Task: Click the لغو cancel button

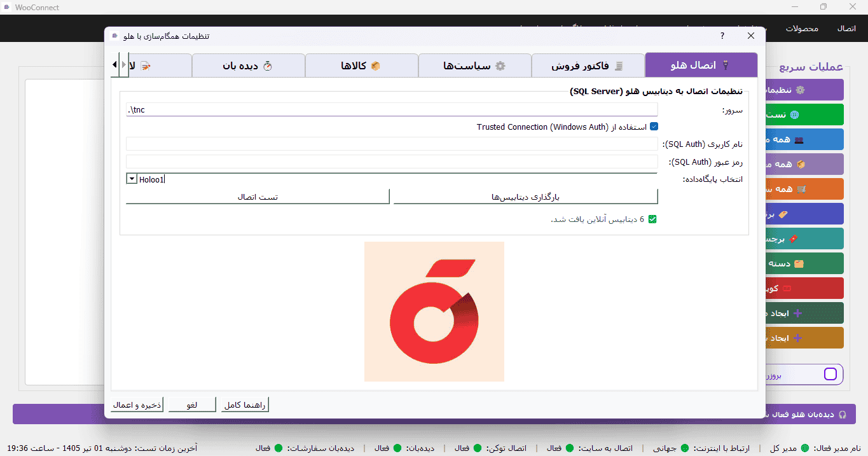Action: pos(192,405)
